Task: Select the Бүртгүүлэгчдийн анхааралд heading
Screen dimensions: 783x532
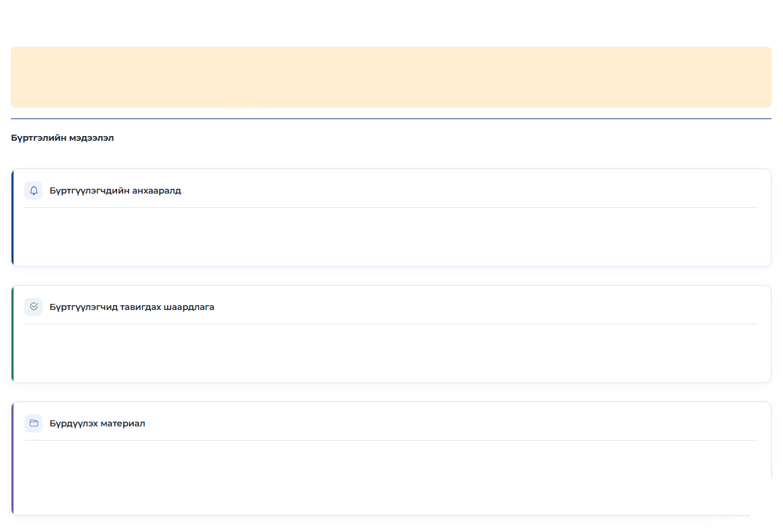Action: click(115, 191)
